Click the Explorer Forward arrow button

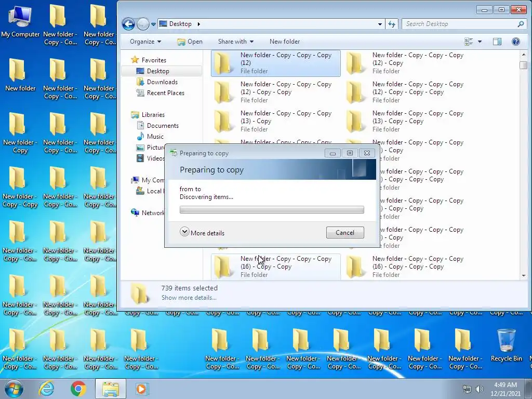pos(143,24)
